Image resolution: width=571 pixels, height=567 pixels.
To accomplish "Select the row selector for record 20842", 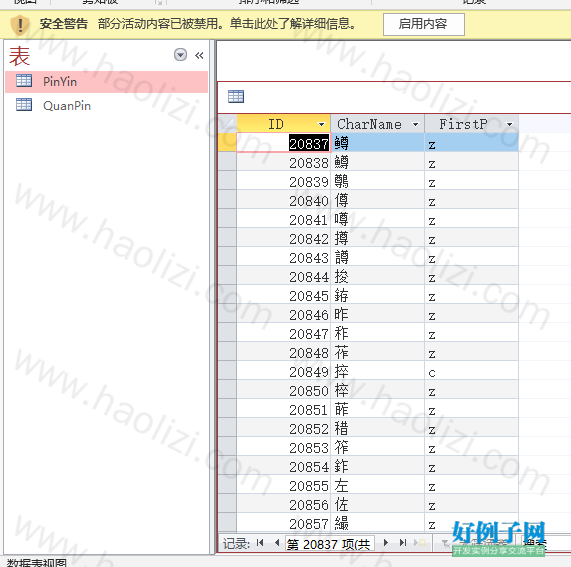I will [228, 238].
